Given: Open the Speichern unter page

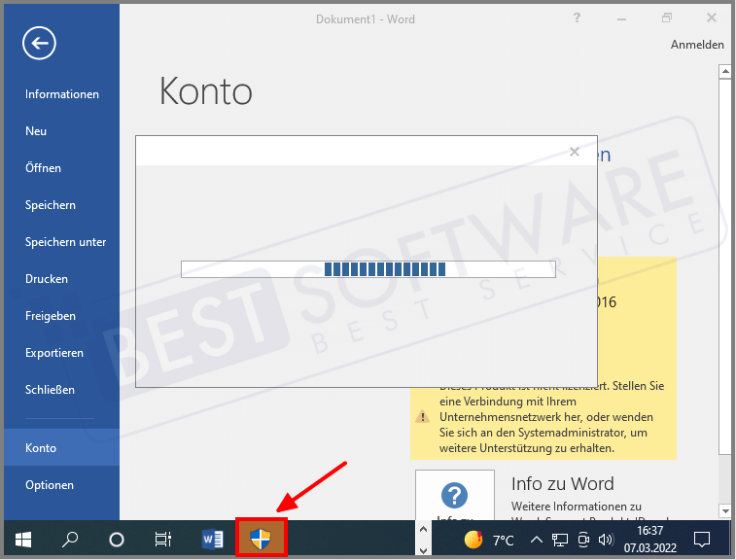Looking at the screenshot, I should coord(66,242).
